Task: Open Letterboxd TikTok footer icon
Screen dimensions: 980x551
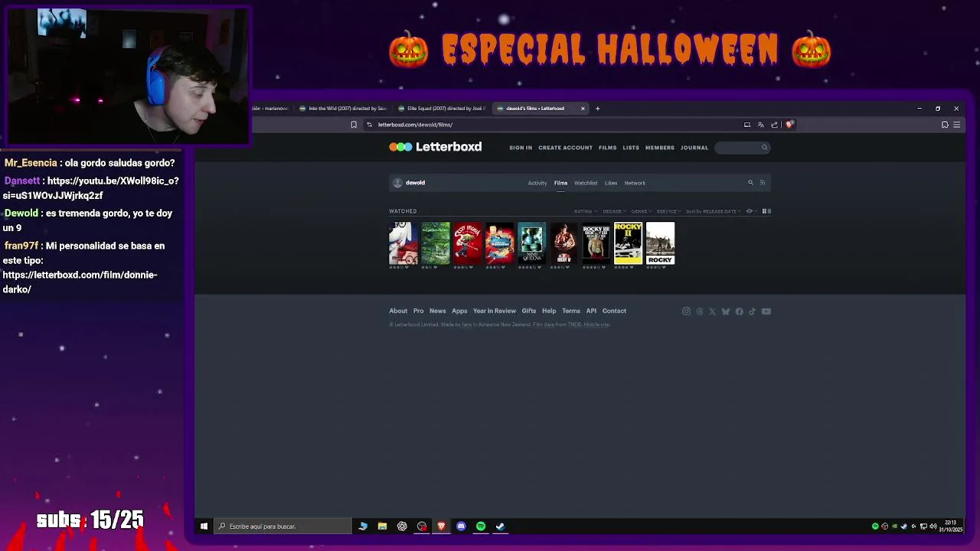Action: [x=752, y=311]
